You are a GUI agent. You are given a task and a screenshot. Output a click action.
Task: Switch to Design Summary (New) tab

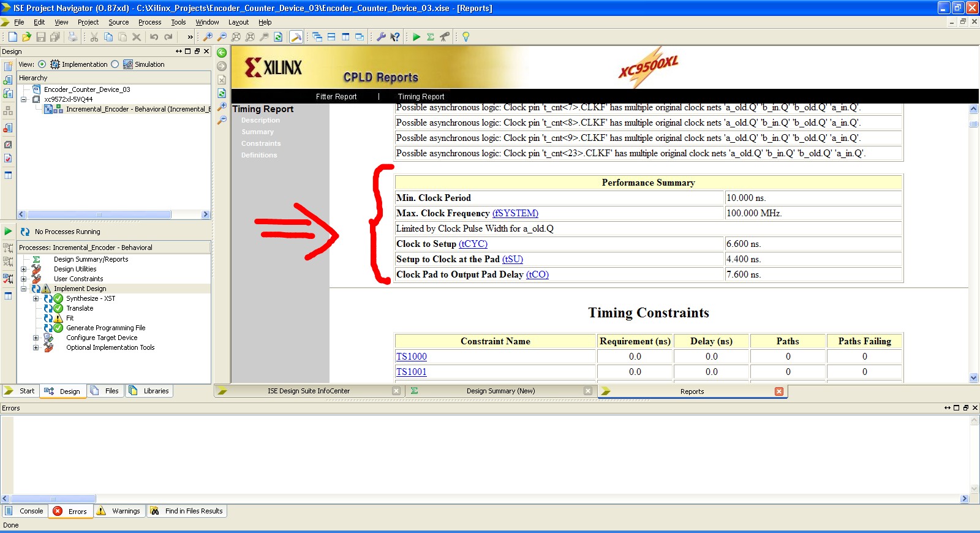click(x=500, y=391)
